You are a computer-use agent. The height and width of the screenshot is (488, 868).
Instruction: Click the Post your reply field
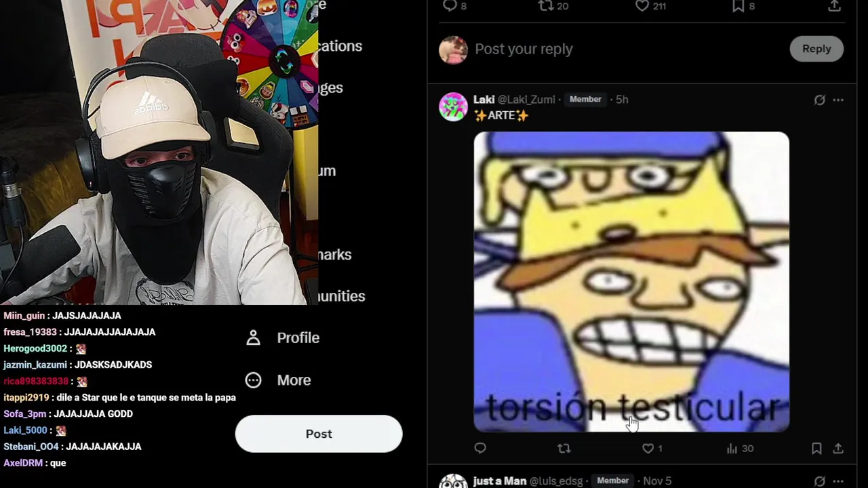[627, 49]
